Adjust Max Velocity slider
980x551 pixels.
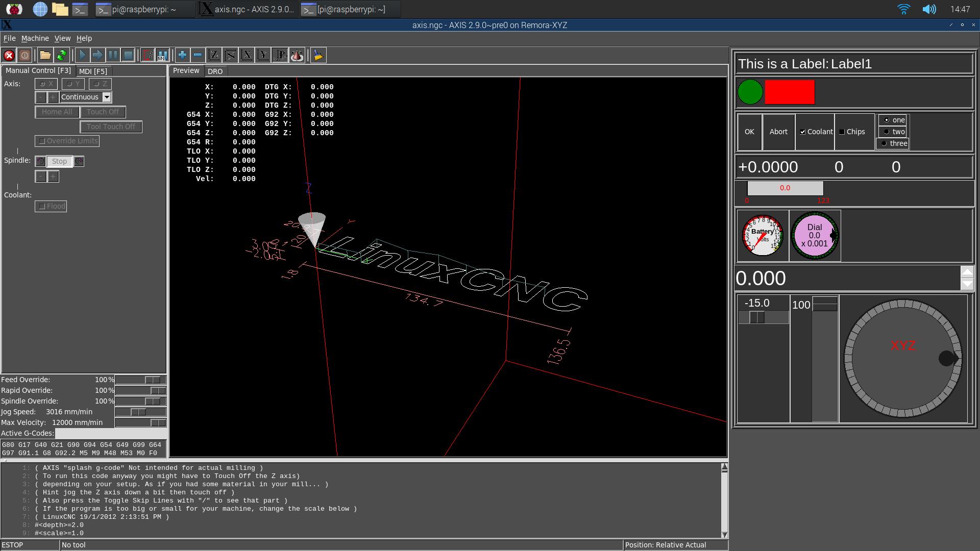click(140, 422)
